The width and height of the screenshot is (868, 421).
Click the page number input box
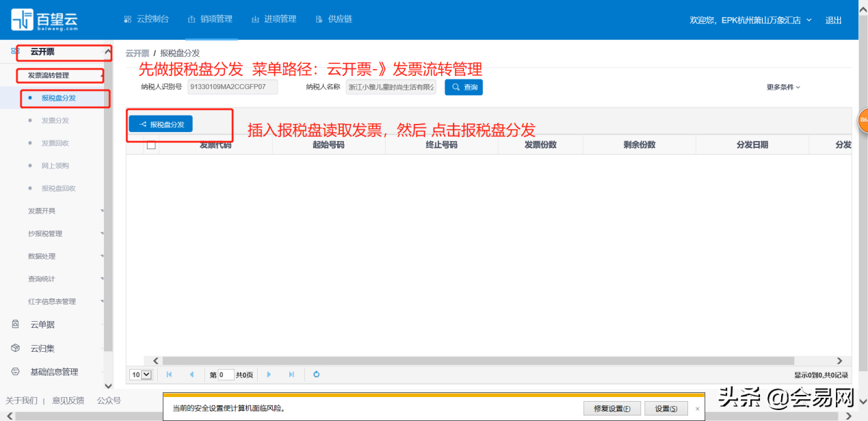point(226,374)
